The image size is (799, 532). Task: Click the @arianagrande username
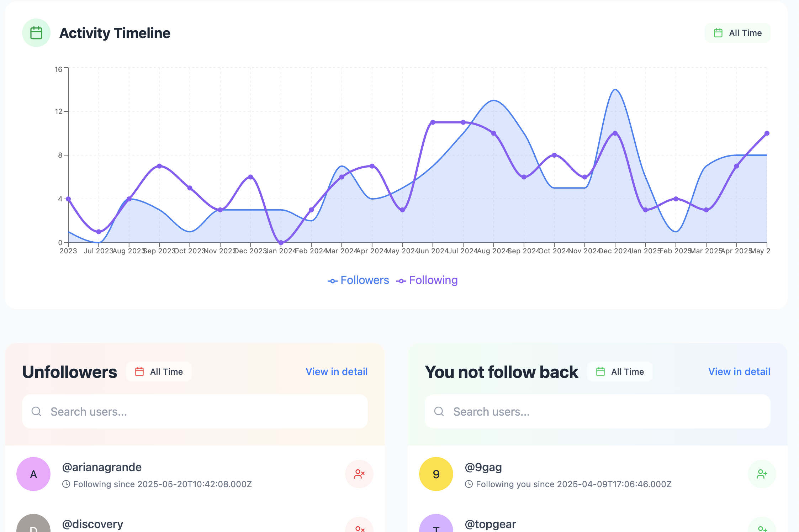click(102, 467)
